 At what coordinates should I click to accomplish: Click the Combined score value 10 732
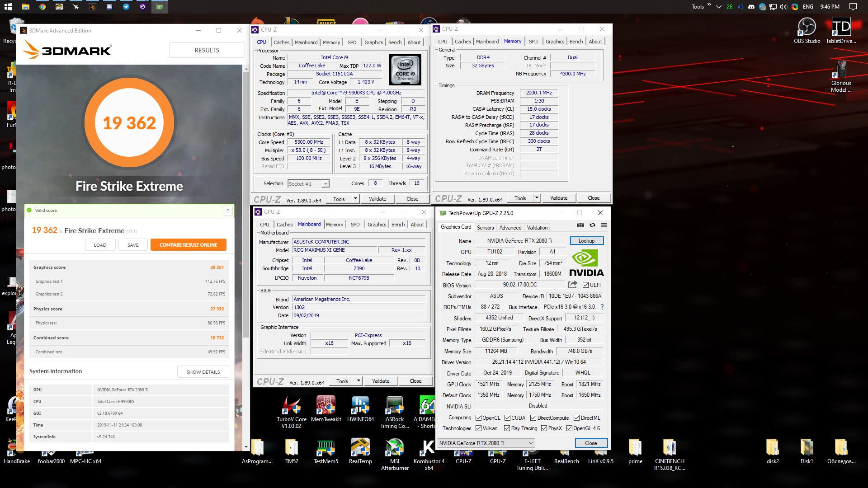tap(217, 338)
